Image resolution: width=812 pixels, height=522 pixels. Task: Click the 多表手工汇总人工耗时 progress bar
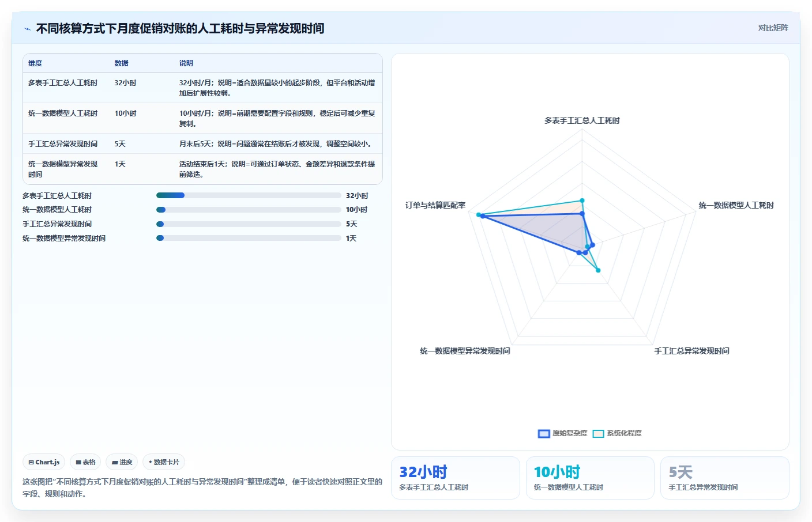point(249,195)
